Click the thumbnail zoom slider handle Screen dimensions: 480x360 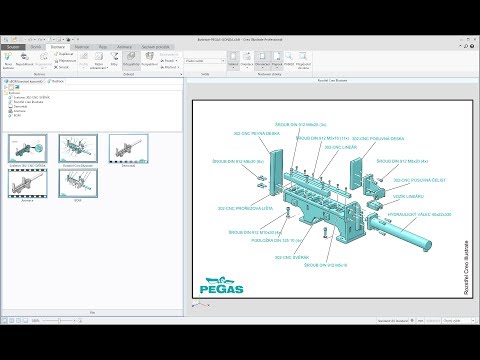pyautogui.click(x=59, y=321)
